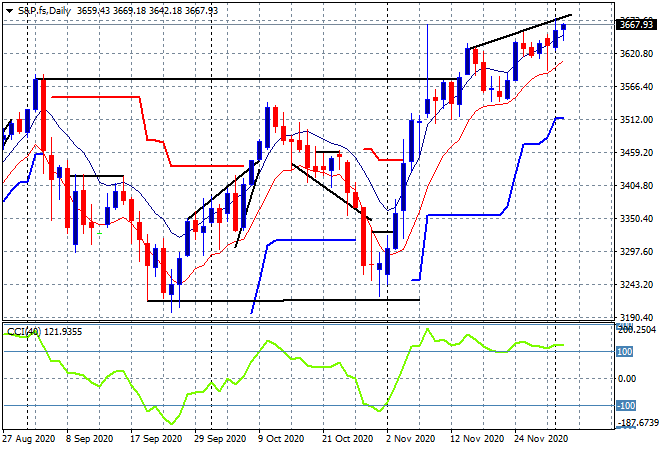The height and width of the screenshot is (450, 660).
Task: Click the last blue candle at right edge
Action: [x=563, y=28]
